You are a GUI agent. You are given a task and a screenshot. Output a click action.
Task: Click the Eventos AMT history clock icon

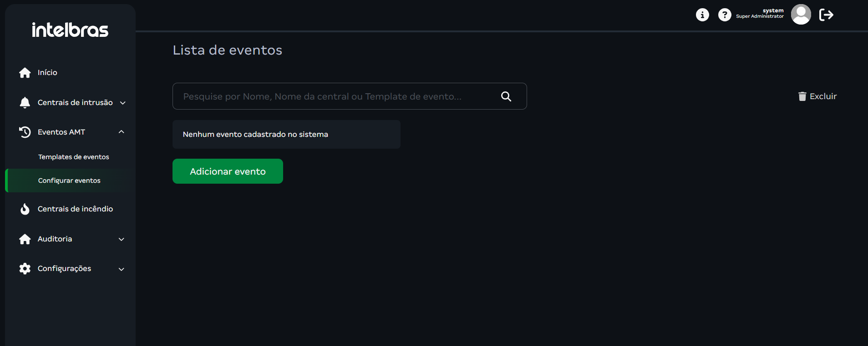pyautogui.click(x=25, y=132)
